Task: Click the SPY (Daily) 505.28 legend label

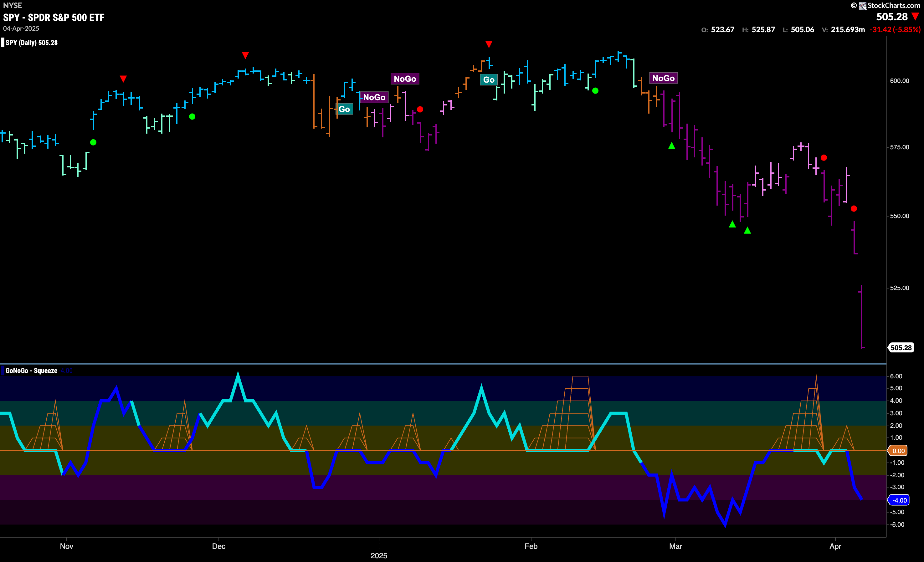Action: pos(32,43)
